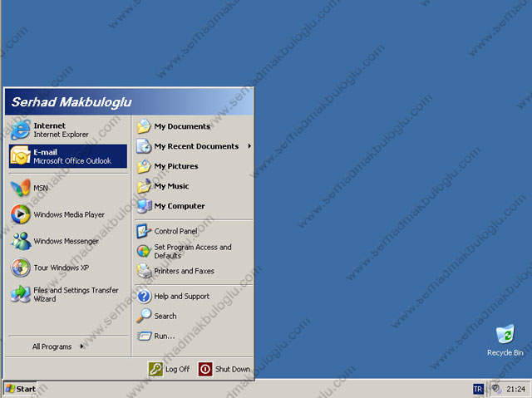Screen dimensions: 532x398
Task: Click the Microsoft Office Outlook envelope icon
Action: [x=20, y=156]
